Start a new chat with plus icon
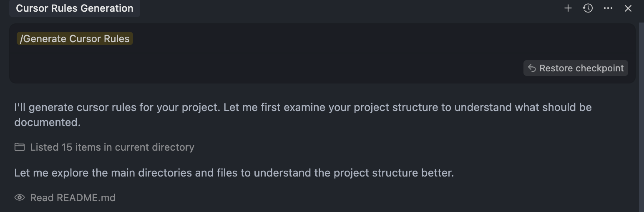Viewport: 644px width, 212px height. tap(568, 8)
